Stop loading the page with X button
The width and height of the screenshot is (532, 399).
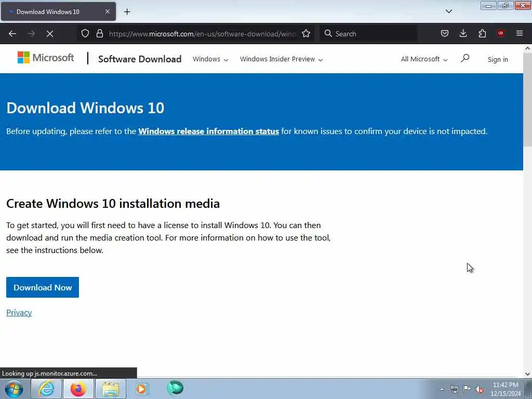point(49,34)
